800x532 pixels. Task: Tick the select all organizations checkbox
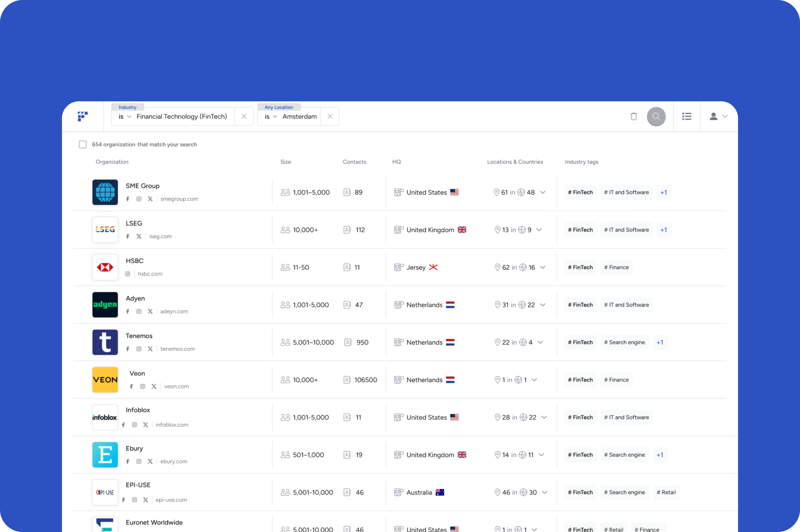point(83,145)
